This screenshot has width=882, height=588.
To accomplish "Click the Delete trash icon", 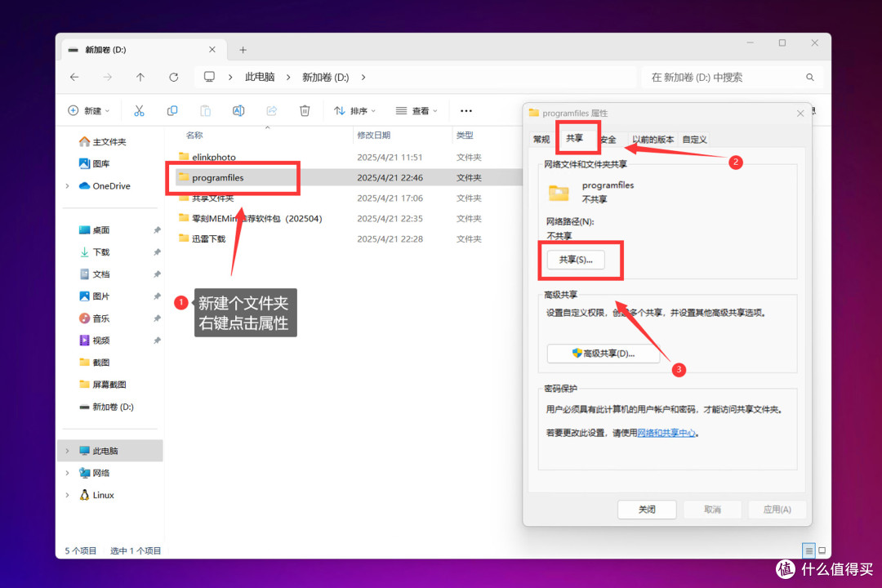I will click(x=305, y=111).
